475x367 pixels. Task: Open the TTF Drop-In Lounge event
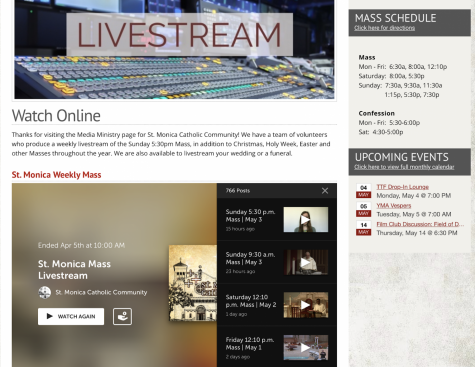coord(402,187)
